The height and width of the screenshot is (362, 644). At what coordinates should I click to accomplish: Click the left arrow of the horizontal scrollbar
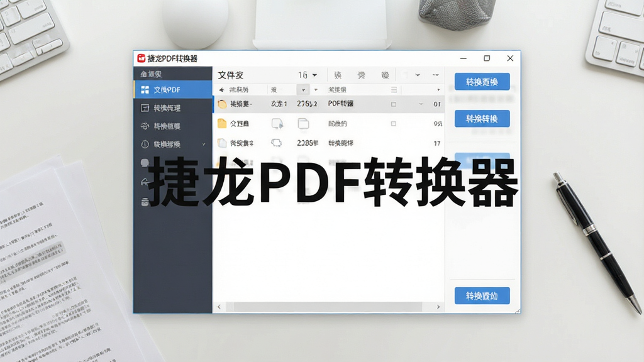pyautogui.click(x=219, y=307)
